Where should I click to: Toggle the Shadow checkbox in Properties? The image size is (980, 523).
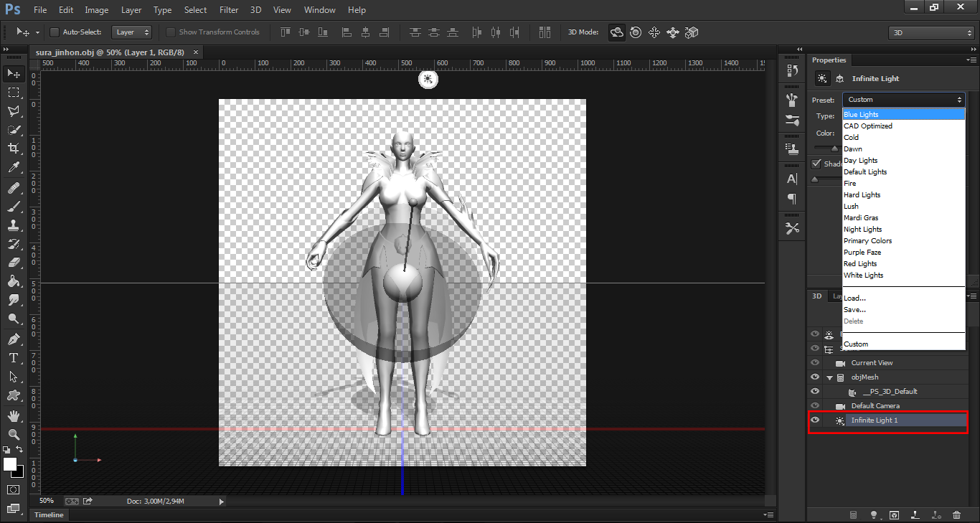click(x=816, y=164)
